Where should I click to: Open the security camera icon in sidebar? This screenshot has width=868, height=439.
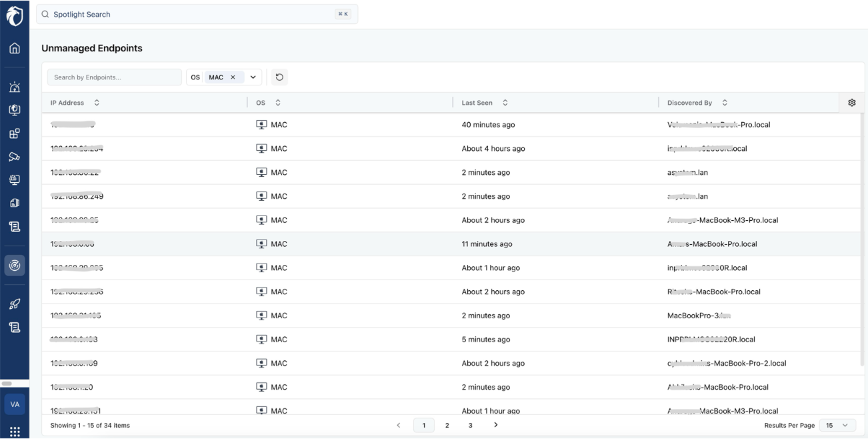(15, 157)
